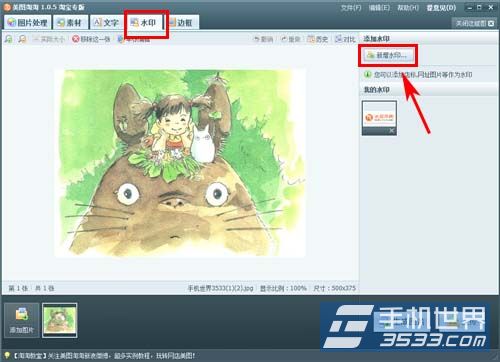The width and height of the screenshot is (500, 362).
Task: Open the 编辑(E) menu
Action: pos(379,8)
